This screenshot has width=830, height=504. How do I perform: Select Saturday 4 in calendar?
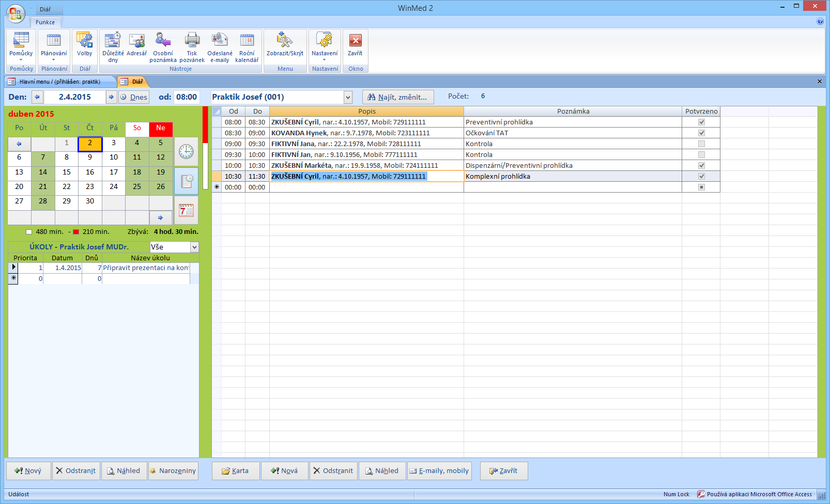click(137, 143)
